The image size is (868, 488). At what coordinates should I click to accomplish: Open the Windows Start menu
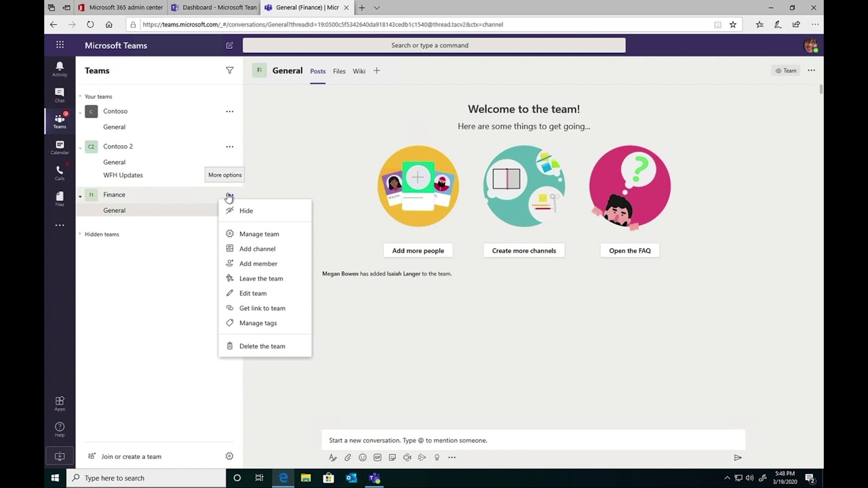tap(55, 478)
